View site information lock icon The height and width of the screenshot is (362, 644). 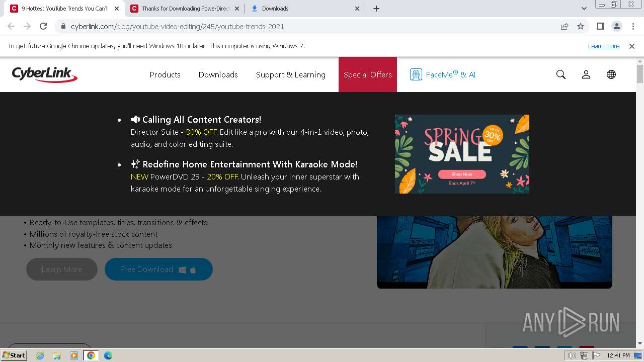(63, 26)
